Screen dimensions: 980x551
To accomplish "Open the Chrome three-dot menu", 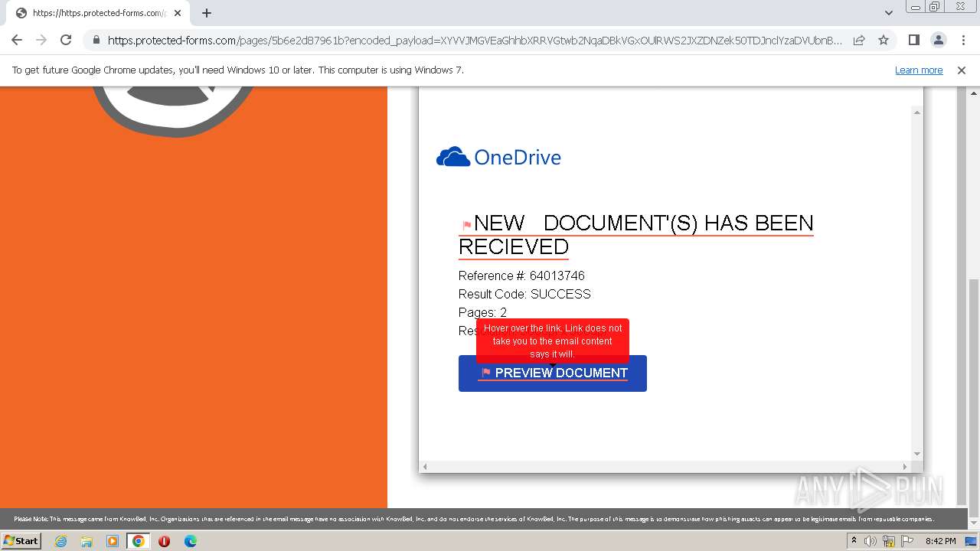I will [x=962, y=40].
